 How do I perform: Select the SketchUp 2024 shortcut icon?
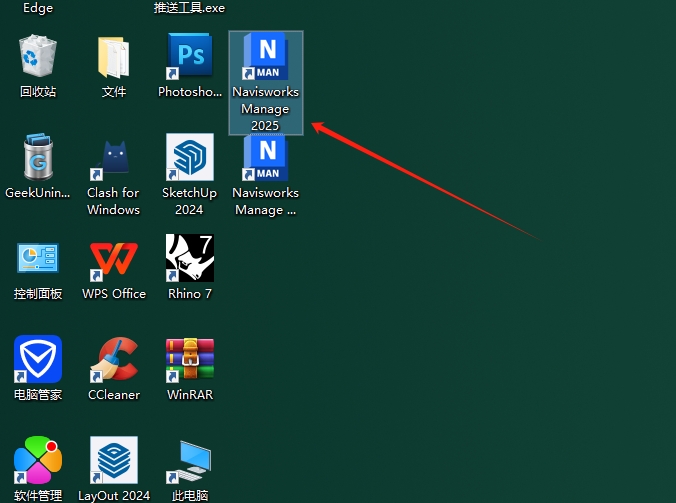[190, 157]
